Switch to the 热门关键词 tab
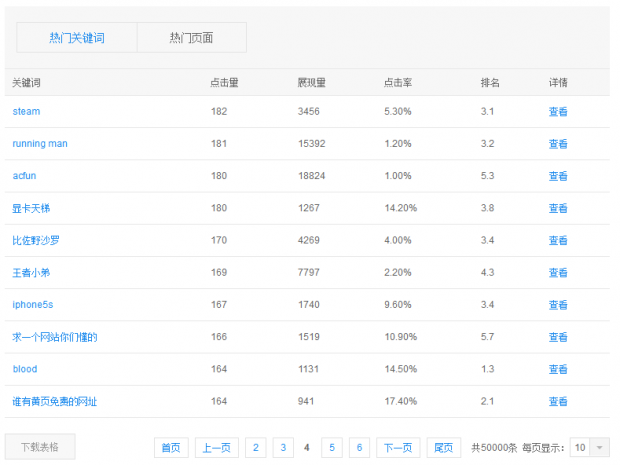The height and width of the screenshot is (465, 620). click(77, 38)
